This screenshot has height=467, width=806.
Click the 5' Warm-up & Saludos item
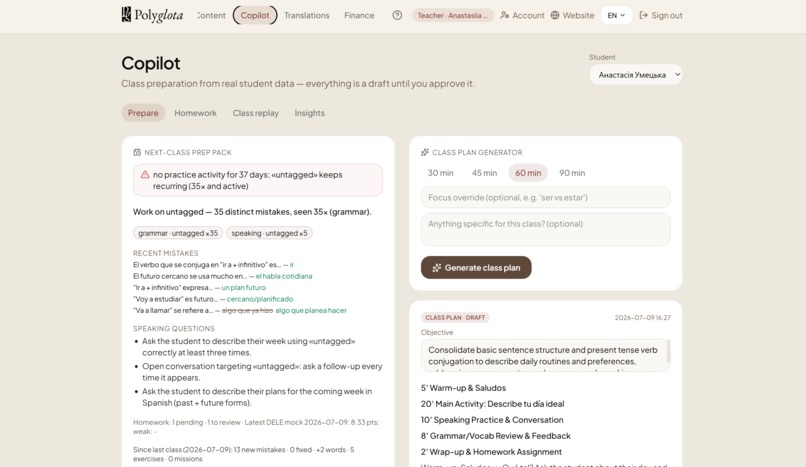[x=463, y=388]
